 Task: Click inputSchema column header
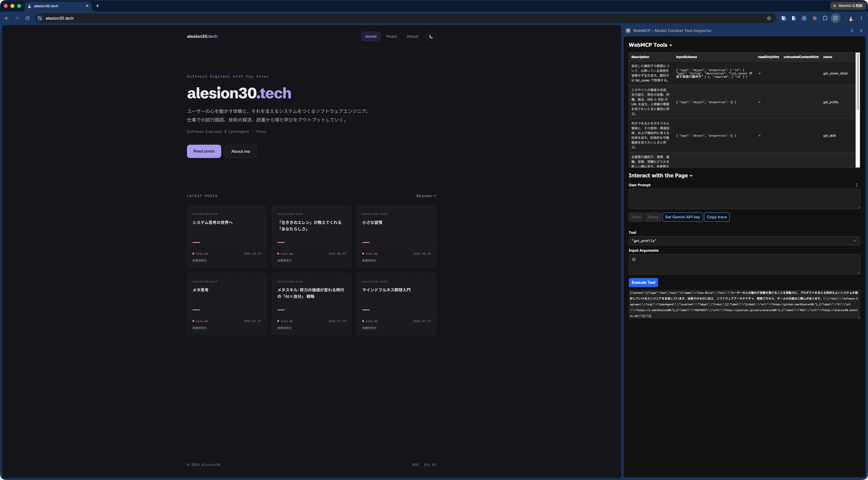click(686, 57)
